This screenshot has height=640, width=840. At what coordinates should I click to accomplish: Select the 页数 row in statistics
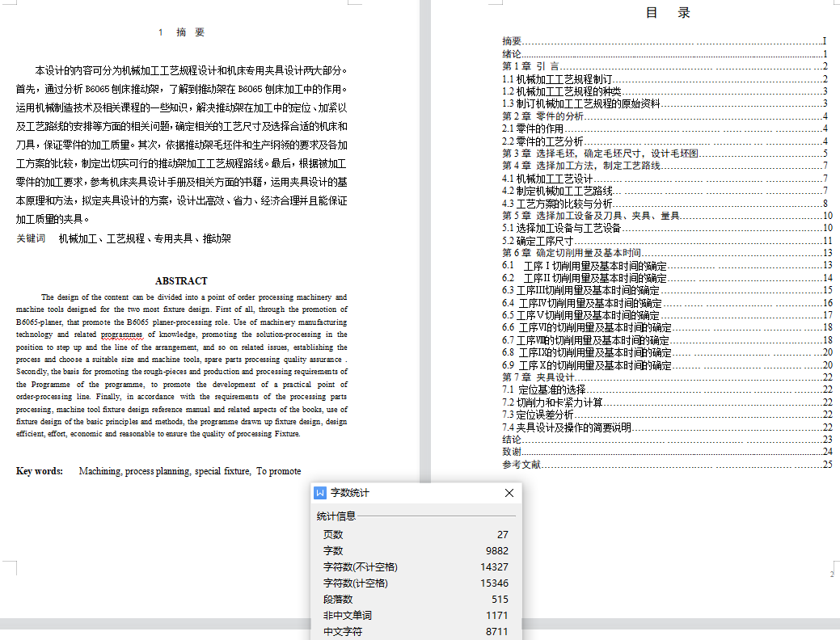[x=416, y=534]
